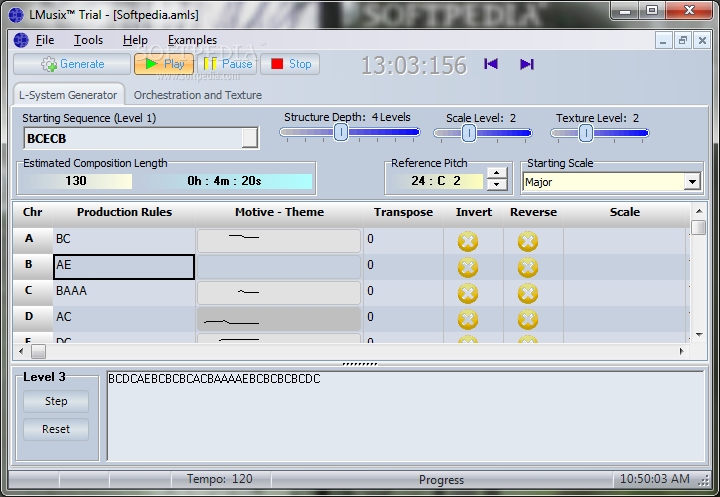
Task: Switch to Orchestration and Texture tab
Action: click(x=197, y=95)
